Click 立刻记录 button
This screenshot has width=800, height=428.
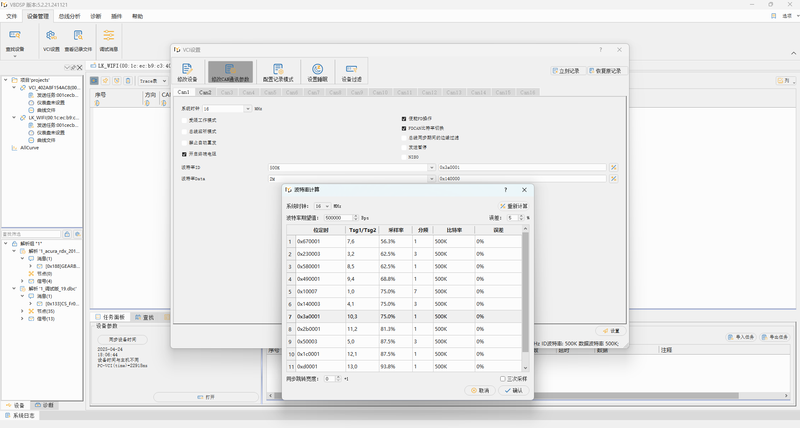tap(566, 71)
